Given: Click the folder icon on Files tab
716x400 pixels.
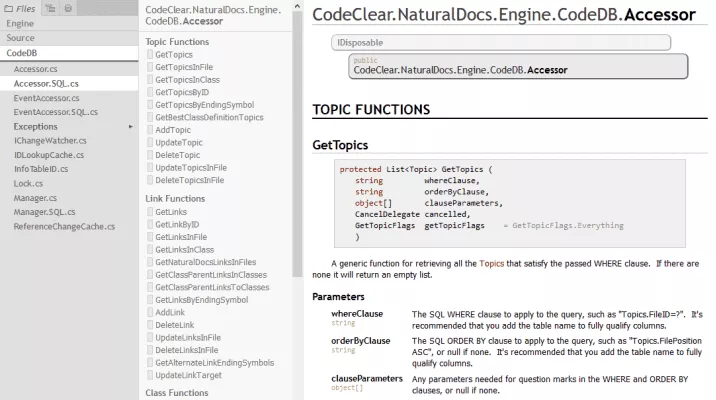Looking at the screenshot, I should [7, 8].
